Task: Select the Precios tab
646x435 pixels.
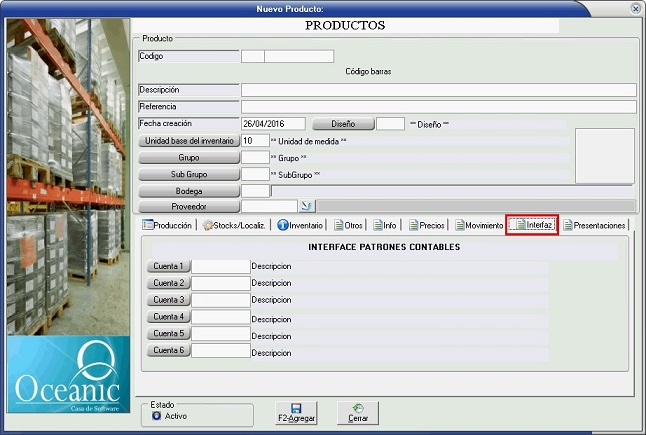Action: click(x=426, y=225)
